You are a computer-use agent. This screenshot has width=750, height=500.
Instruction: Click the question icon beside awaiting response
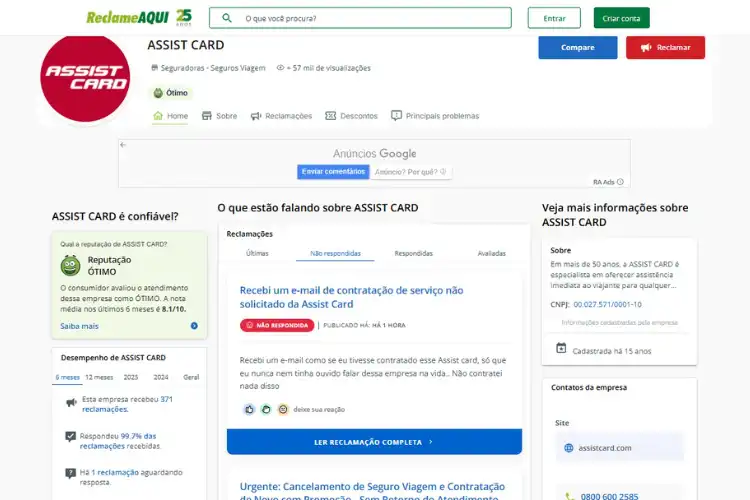click(70, 473)
